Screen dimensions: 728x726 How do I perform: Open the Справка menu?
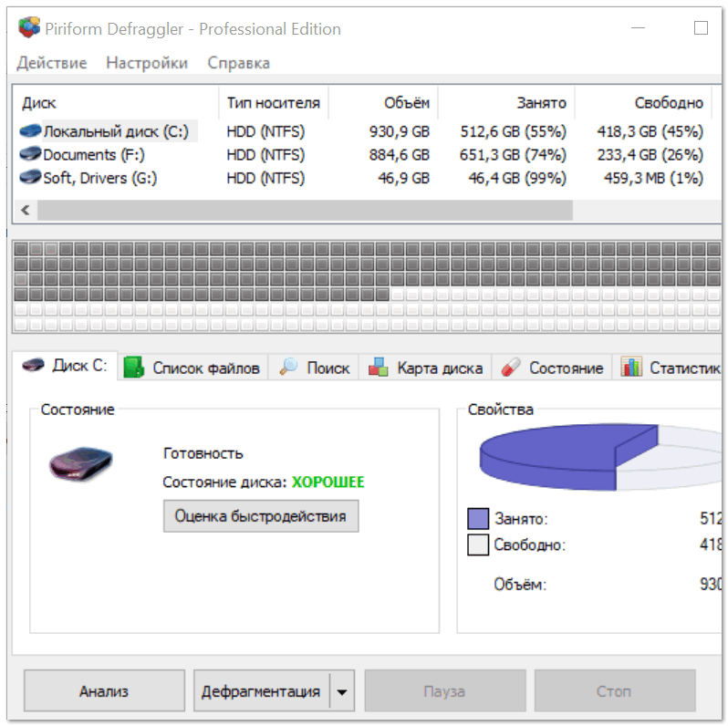(x=238, y=63)
